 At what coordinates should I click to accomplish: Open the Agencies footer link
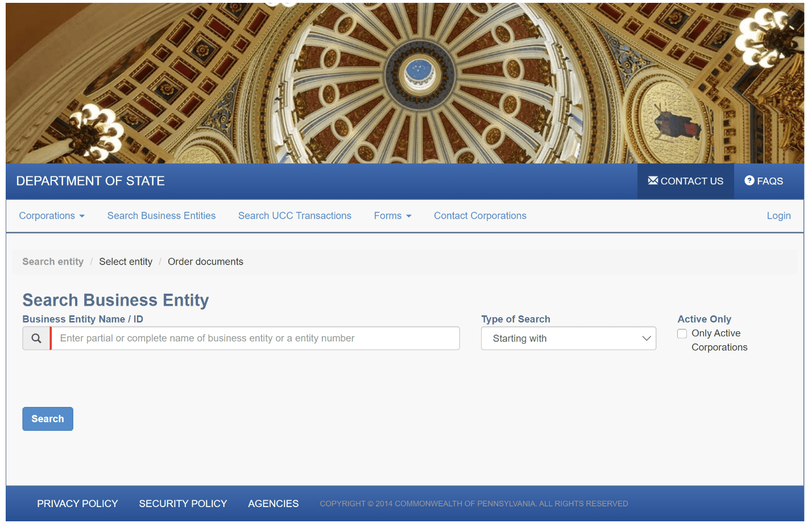pyautogui.click(x=274, y=504)
